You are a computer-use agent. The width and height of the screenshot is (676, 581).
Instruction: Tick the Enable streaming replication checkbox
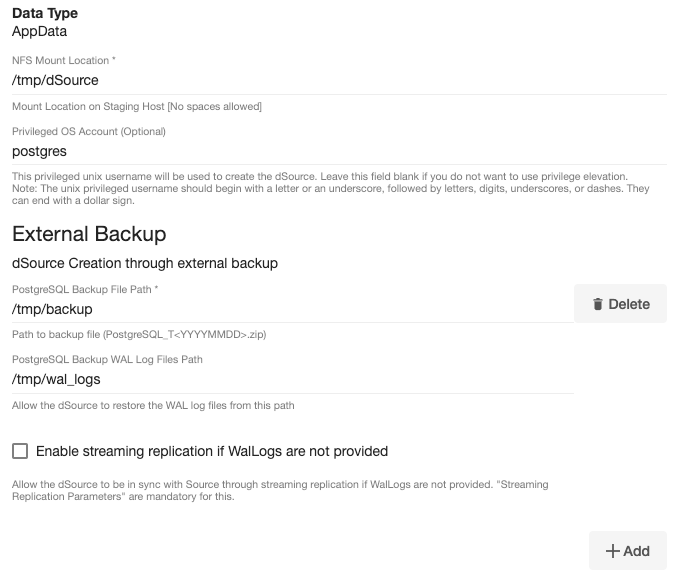[20, 451]
